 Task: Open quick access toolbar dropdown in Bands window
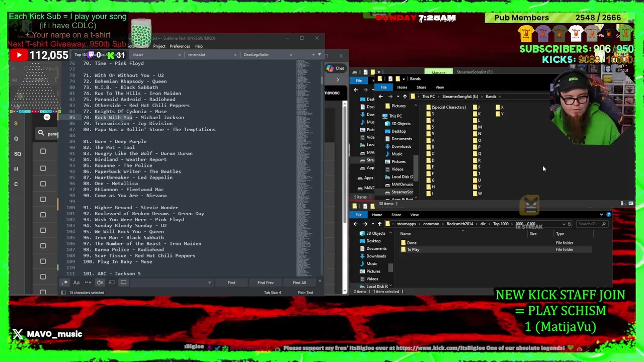[404, 79]
